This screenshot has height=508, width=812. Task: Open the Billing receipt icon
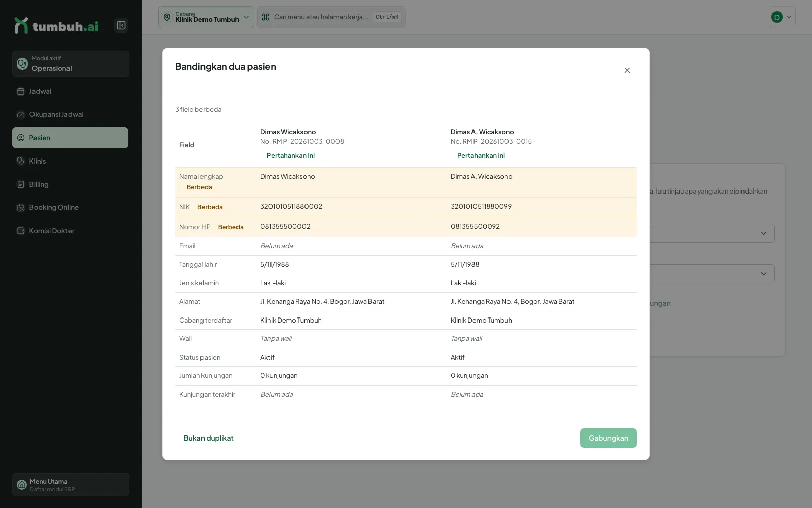pyautogui.click(x=21, y=184)
